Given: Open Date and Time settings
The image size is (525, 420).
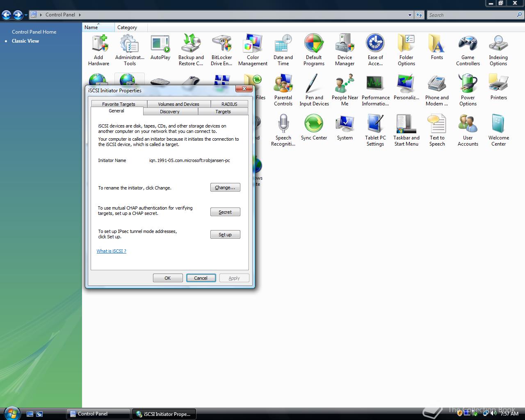Looking at the screenshot, I should pyautogui.click(x=283, y=50).
